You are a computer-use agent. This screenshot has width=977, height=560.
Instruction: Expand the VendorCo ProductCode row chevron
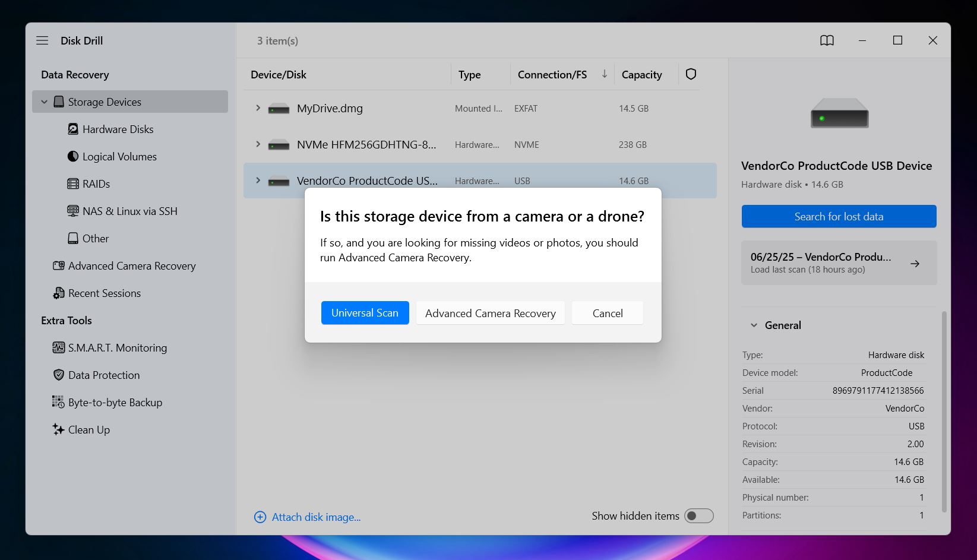point(258,181)
